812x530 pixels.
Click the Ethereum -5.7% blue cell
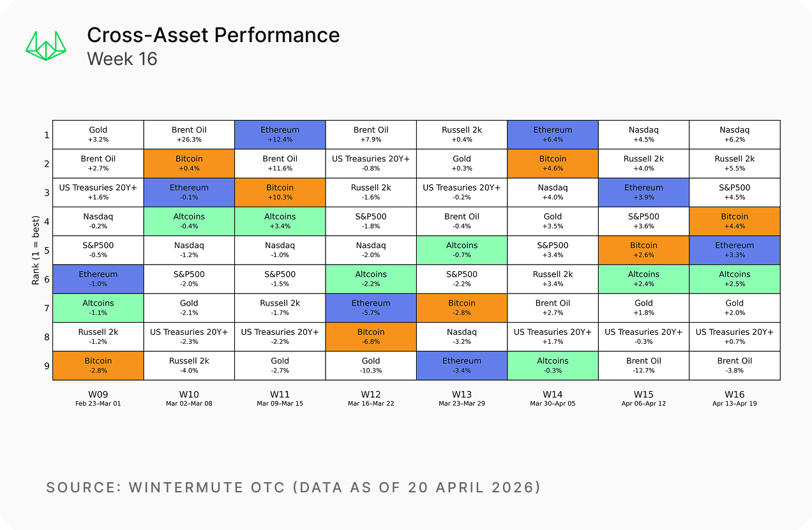371,307
